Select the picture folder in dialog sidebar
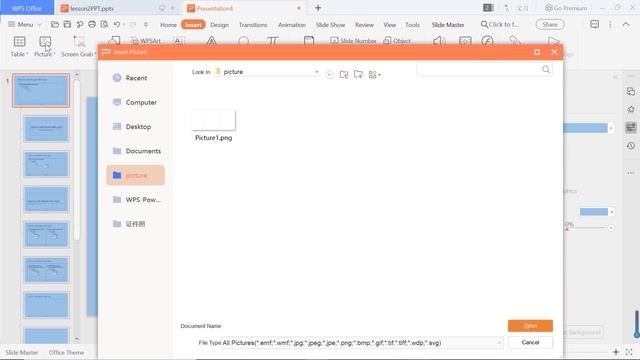 click(136, 175)
